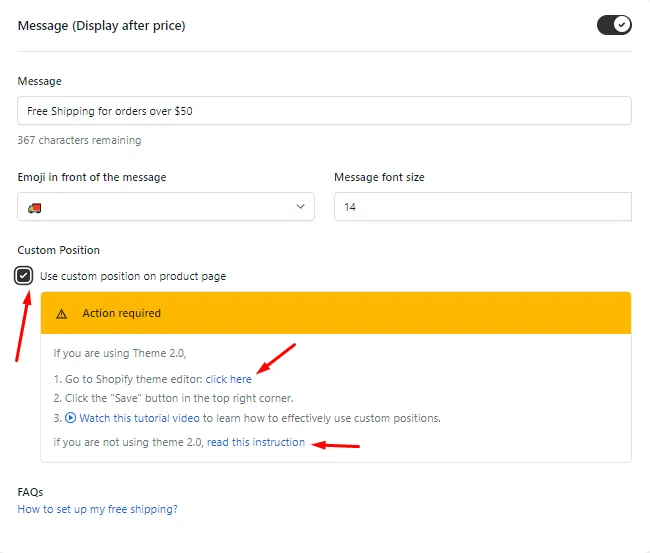The height and width of the screenshot is (553, 650).
Task: Focus the Message text field
Action: pyautogui.click(x=324, y=111)
